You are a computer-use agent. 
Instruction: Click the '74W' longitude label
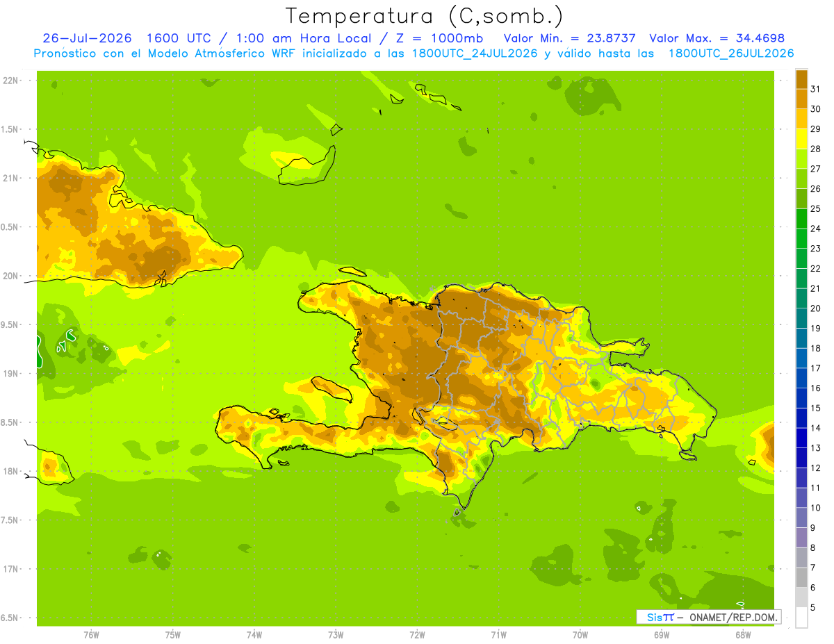pyautogui.click(x=254, y=635)
